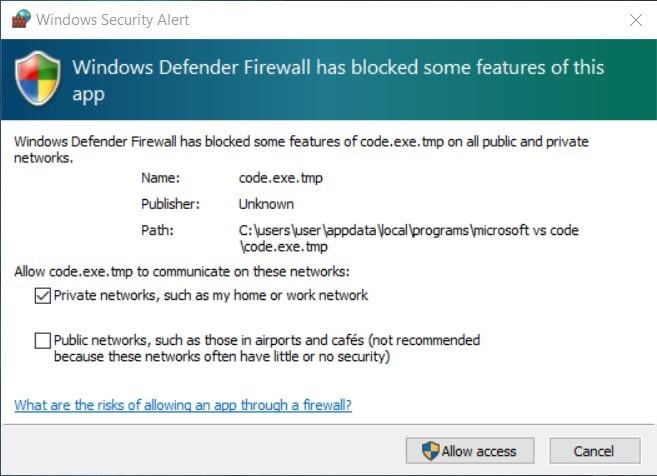Image resolution: width=657 pixels, height=476 pixels.
Task: Click the Public networks description text
Action: [x=267, y=348]
